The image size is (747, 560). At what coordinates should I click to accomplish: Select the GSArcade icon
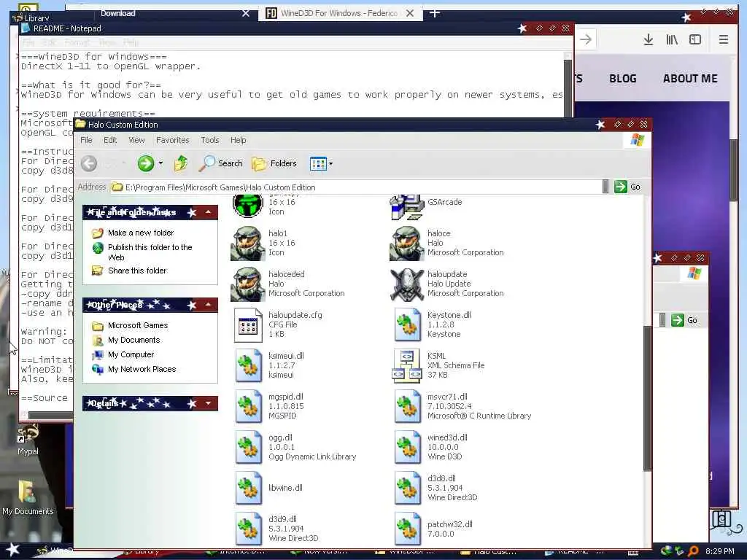pyautogui.click(x=407, y=206)
